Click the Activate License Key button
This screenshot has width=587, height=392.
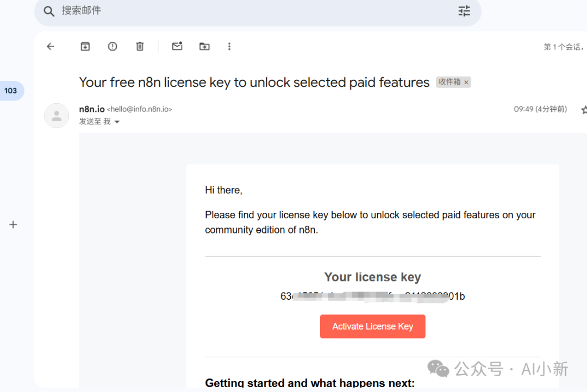372,326
